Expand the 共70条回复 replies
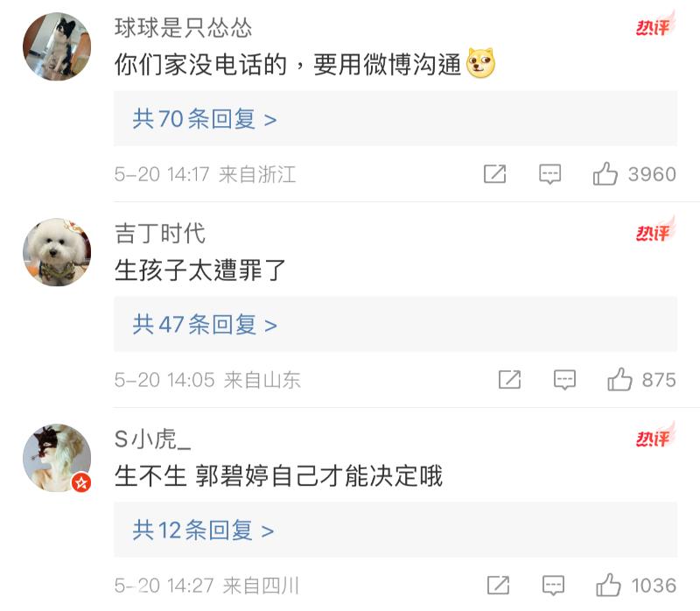Screen dimensions: 700x611 pos(395,118)
